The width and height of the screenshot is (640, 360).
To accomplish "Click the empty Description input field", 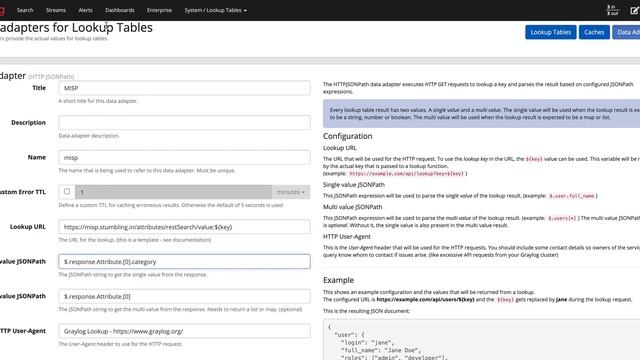I will click(184, 122).
